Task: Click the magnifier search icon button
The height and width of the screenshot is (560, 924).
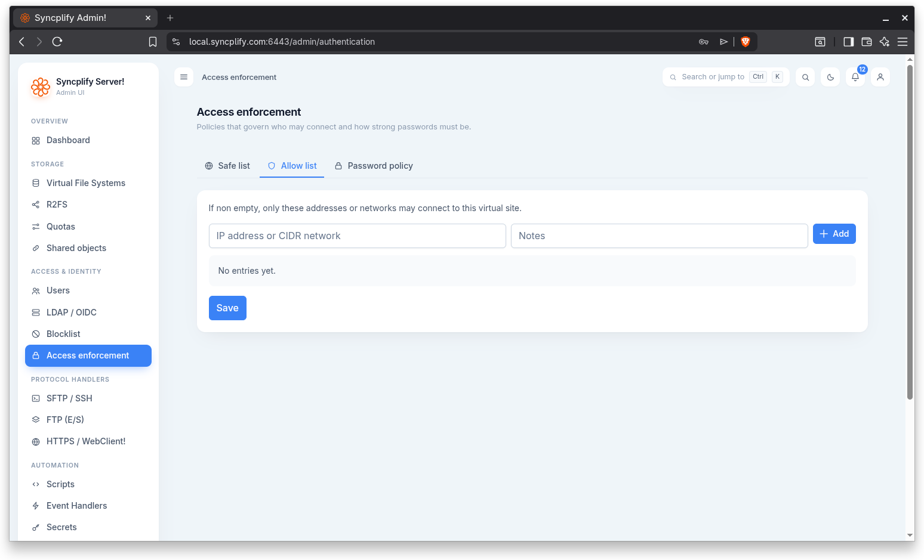Action: tap(805, 77)
